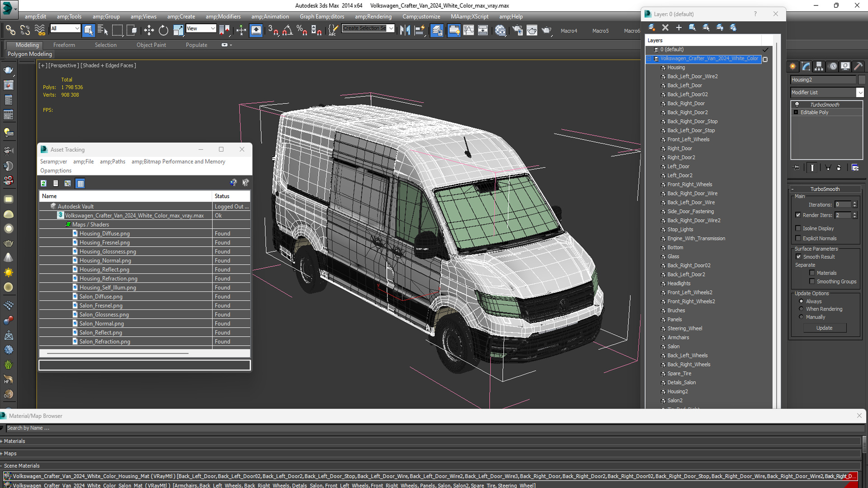
Task: Activate Select and Uniform Scale tool
Action: [178, 30]
